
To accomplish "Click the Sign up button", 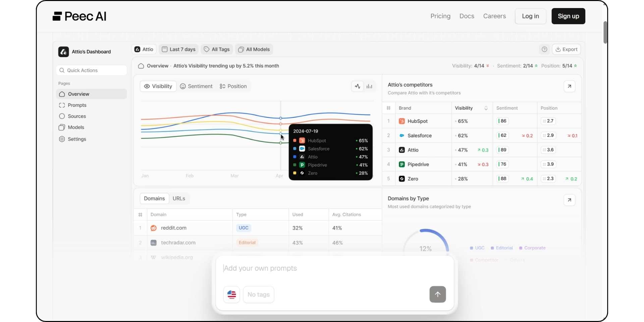I will tap(568, 16).
